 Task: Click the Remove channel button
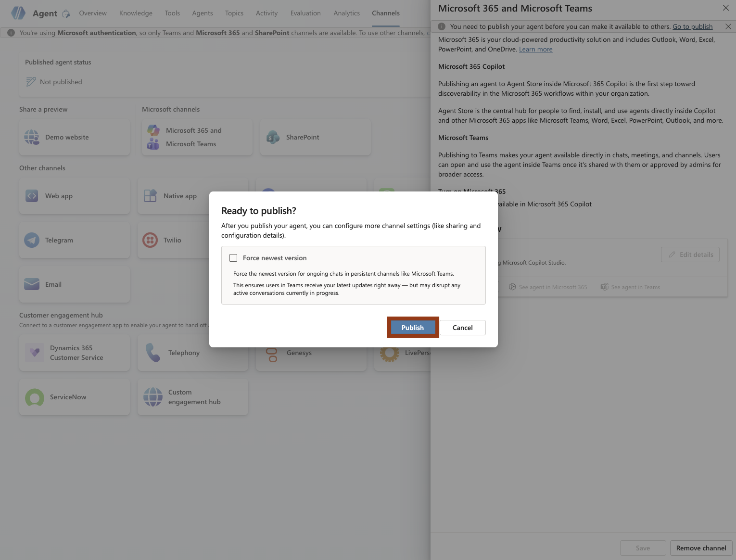coord(701,548)
